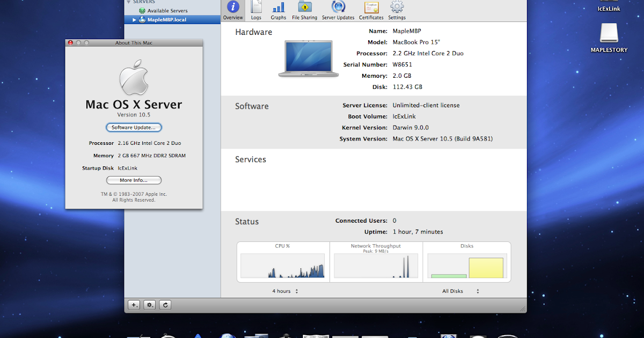Screen dimensions: 644x338
Task: Open the action gear menu
Action: [149, 304]
